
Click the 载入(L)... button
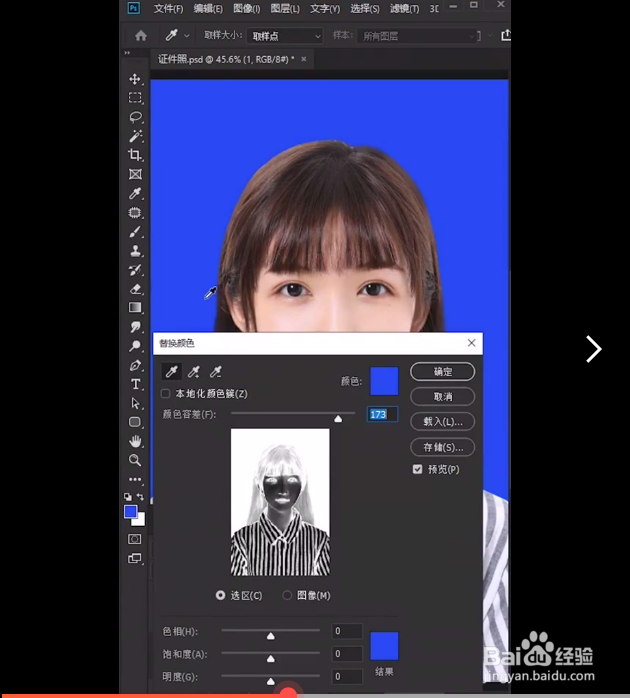[442, 422]
